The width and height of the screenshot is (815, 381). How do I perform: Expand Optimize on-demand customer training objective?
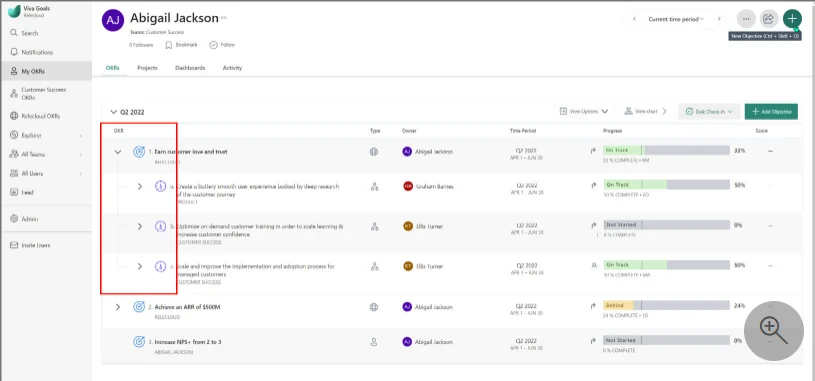pos(139,226)
